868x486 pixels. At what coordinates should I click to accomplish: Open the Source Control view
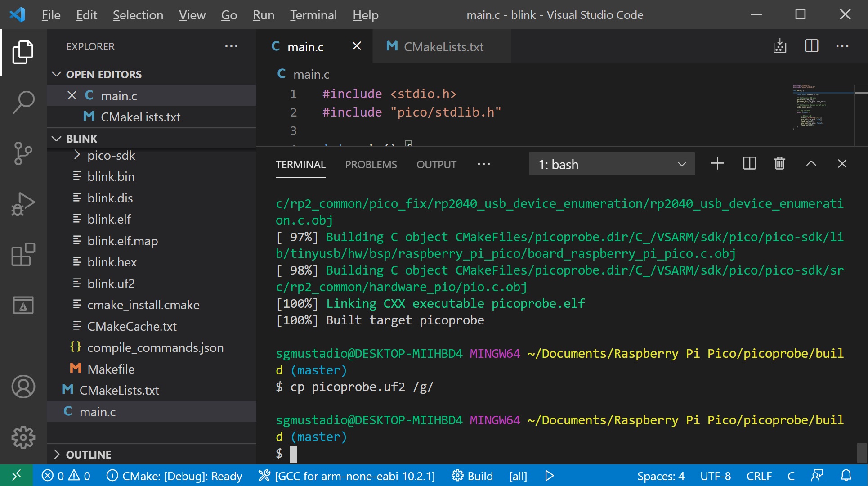(x=23, y=153)
